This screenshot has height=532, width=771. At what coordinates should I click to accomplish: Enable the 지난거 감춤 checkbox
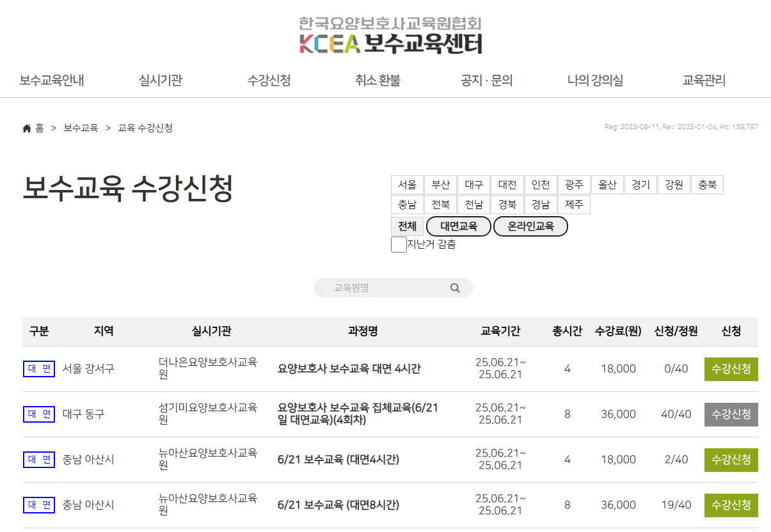coord(399,244)
